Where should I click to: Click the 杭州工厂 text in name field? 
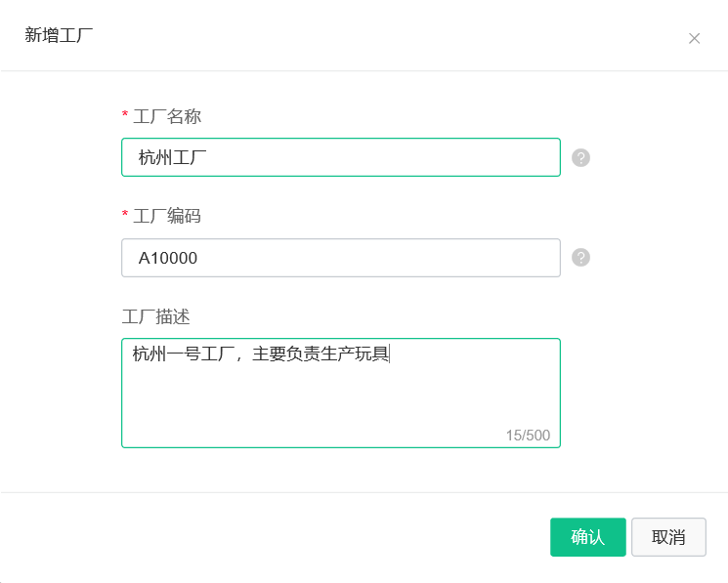pos(172,157)
